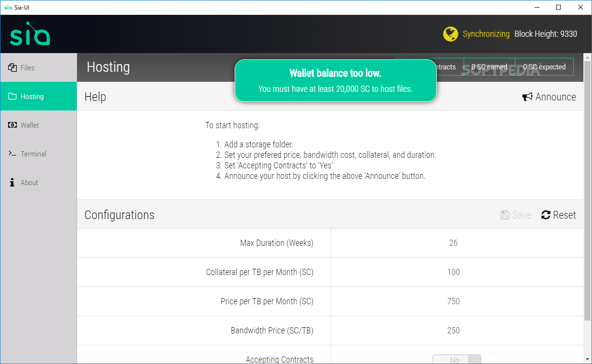592x364 pixels.
Task: Click the 0 SC expected indicator
Action: [x=544, y=67]
